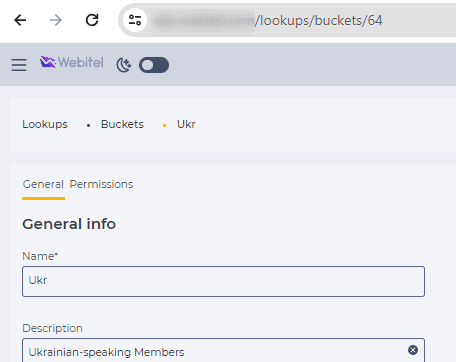This screenshot has width=456, height=362.
Task: Switch to the Permissions tab
Action: [x=101, y=184]
